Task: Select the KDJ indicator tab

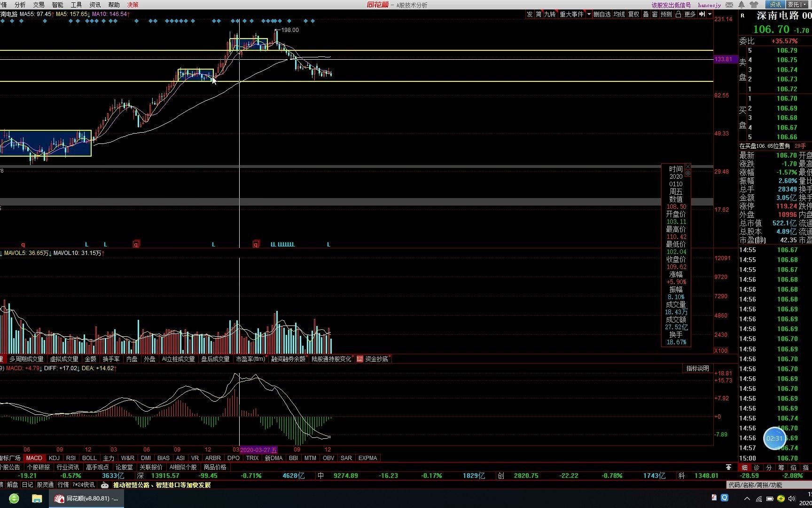Action: coord(54,458)
